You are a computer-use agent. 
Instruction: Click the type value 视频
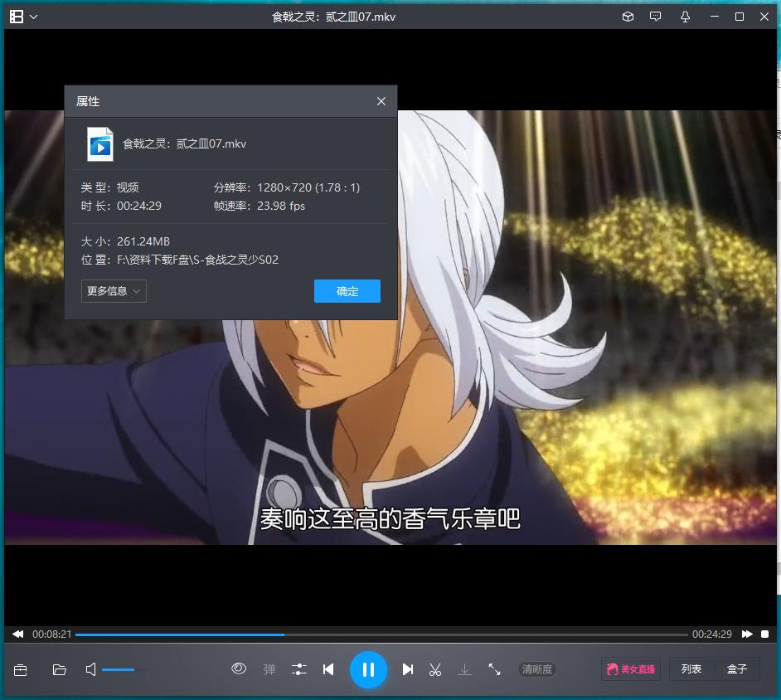pyautogui.click(x=128, y=187)
